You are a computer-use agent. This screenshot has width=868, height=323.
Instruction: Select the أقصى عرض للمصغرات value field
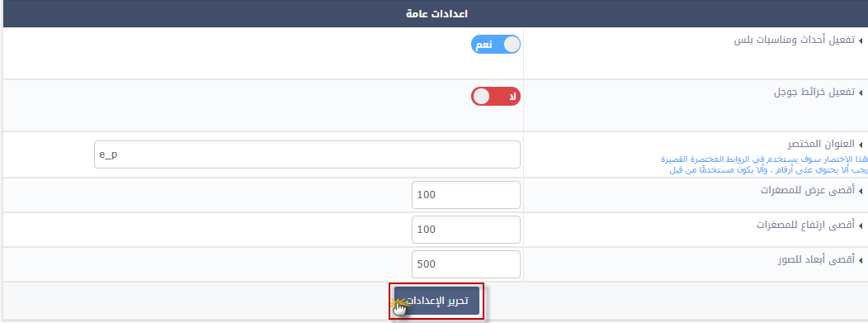coord(466,195)
